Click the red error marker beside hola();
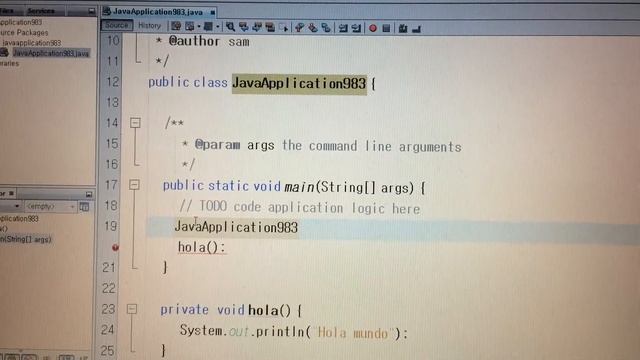This screenshot has width=640, height=360. click(115, 247)
